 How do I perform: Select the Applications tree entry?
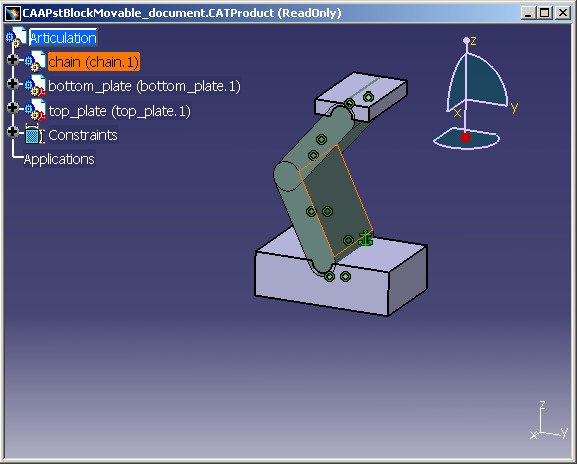tap(59, 159)
